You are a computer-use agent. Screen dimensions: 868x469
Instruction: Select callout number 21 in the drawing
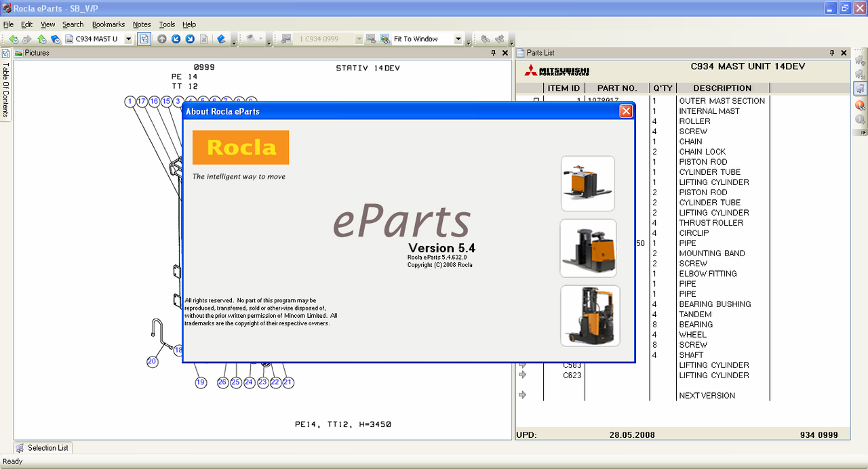[x=288, y=382]
